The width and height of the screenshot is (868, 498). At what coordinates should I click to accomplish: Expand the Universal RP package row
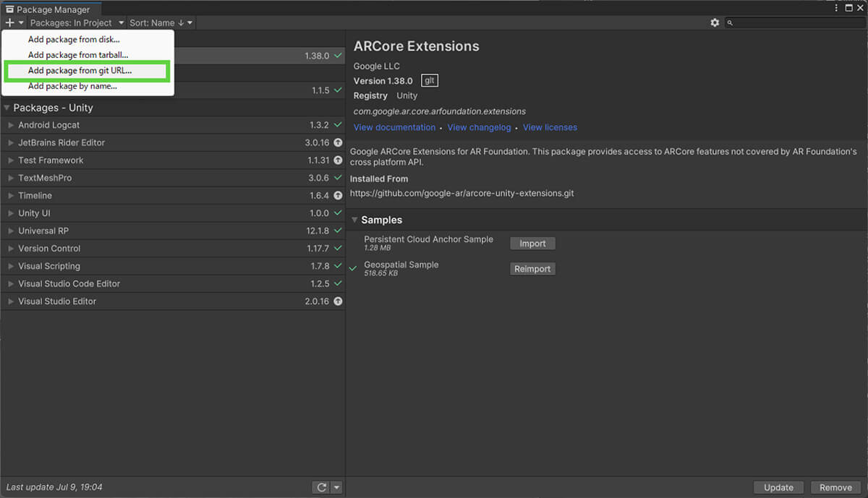11,231
